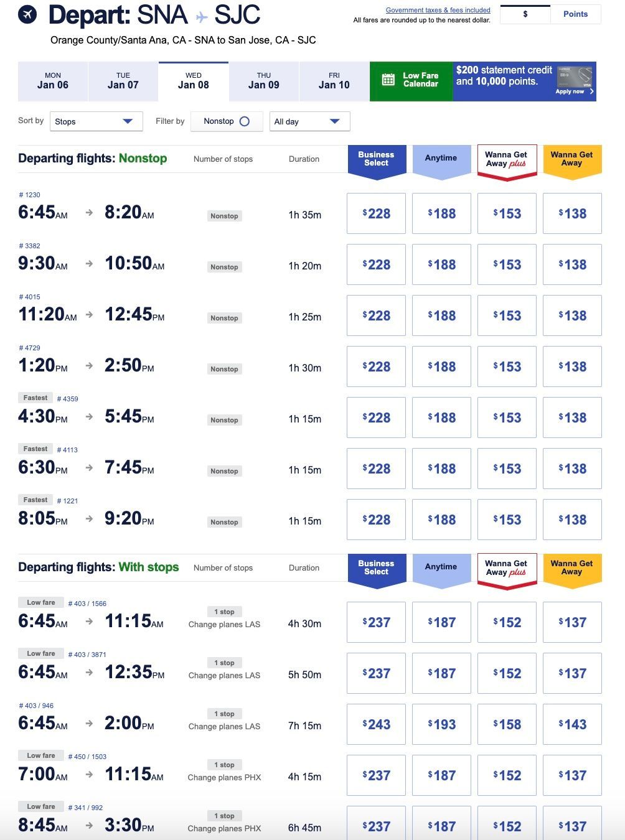Click the Apply now arrow in the ad banner

pyautogui.click(x=591, y=91)
